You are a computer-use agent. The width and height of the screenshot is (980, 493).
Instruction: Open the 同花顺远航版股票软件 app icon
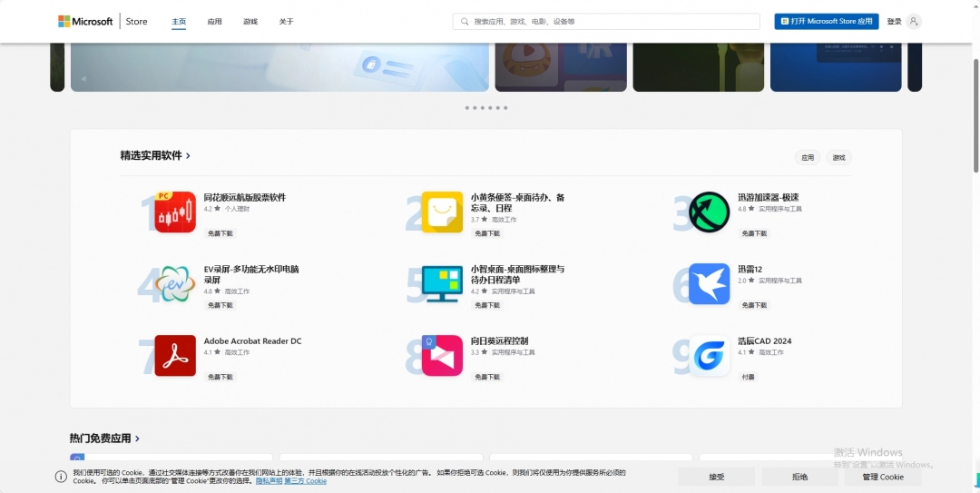pyautogui.click(x=175, y=212)
